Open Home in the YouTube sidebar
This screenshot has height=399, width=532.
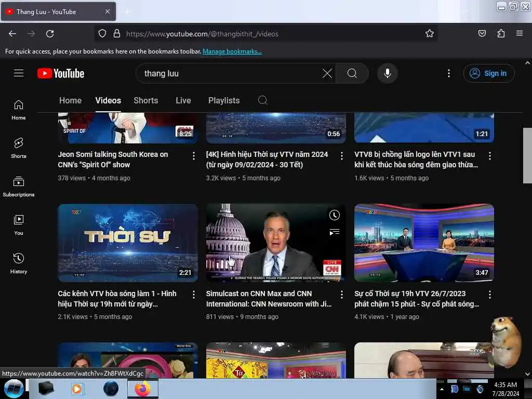tap(19, 110)
